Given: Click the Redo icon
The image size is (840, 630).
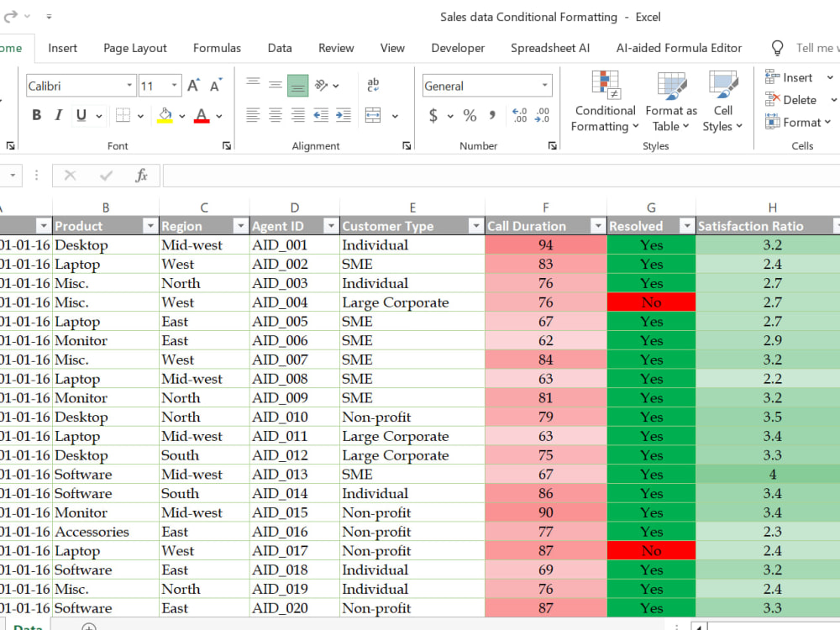Looking at the screenshot, I should pos(11,17).
